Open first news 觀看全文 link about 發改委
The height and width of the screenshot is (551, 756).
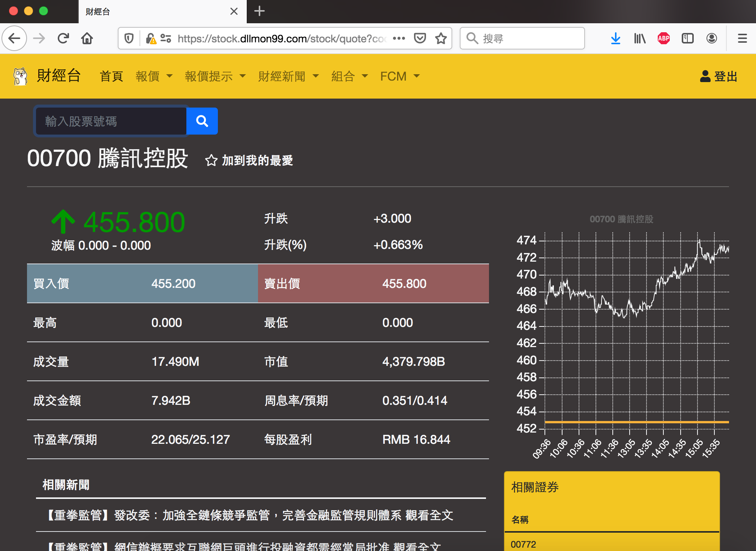(429, 515)
